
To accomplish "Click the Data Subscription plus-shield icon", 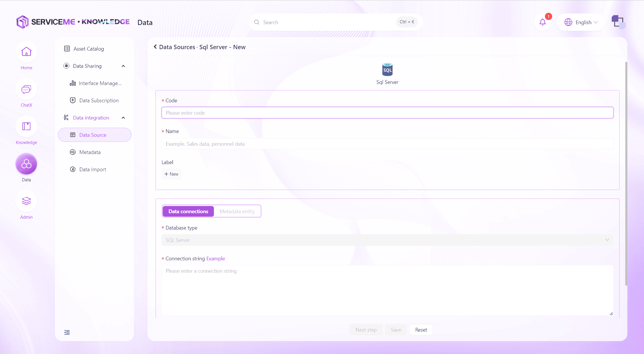I will 73,100.
